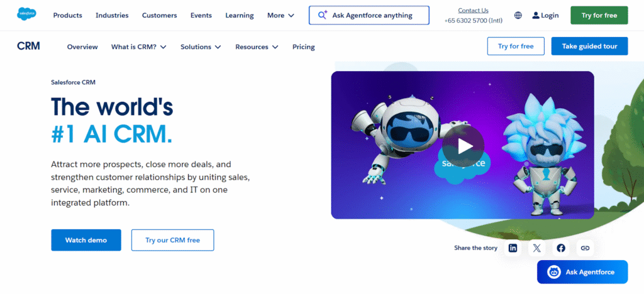Image resolution: width=644 pixels, height=294 pixels.
Task: Open the Products menu
Action: click(67, 15)
